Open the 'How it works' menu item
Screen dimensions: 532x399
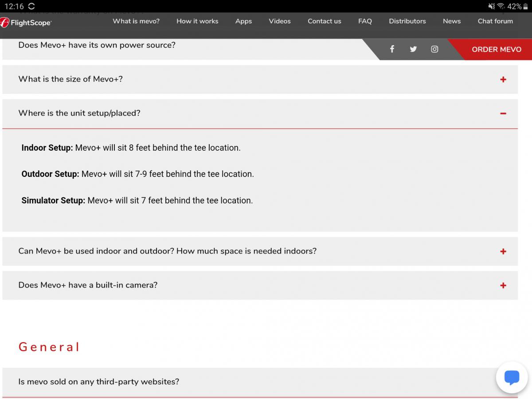(197, 21)
